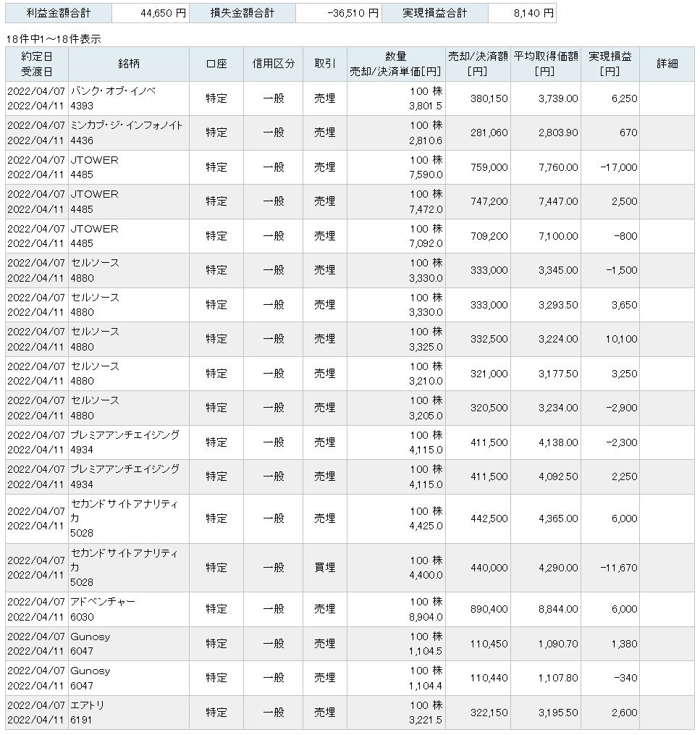This screenshot has height=735, width=700.
Task: Click the 口座 column header
Action: (216, 64)
